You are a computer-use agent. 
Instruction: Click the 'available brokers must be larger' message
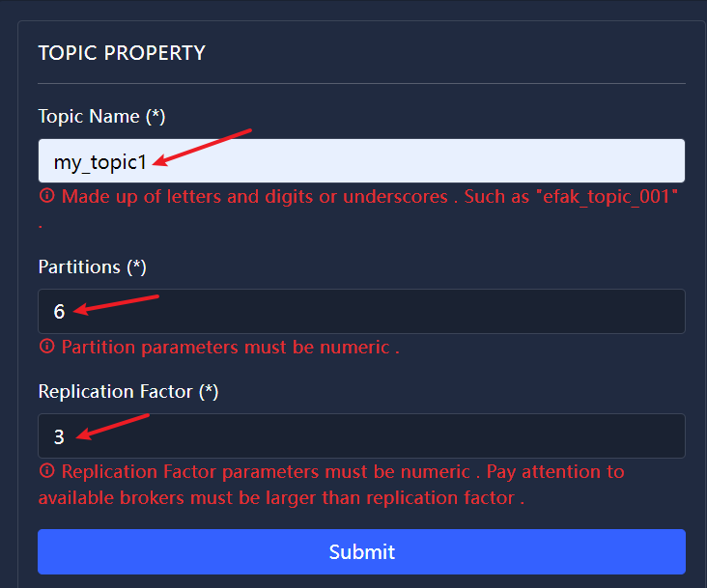pos(281,498)
